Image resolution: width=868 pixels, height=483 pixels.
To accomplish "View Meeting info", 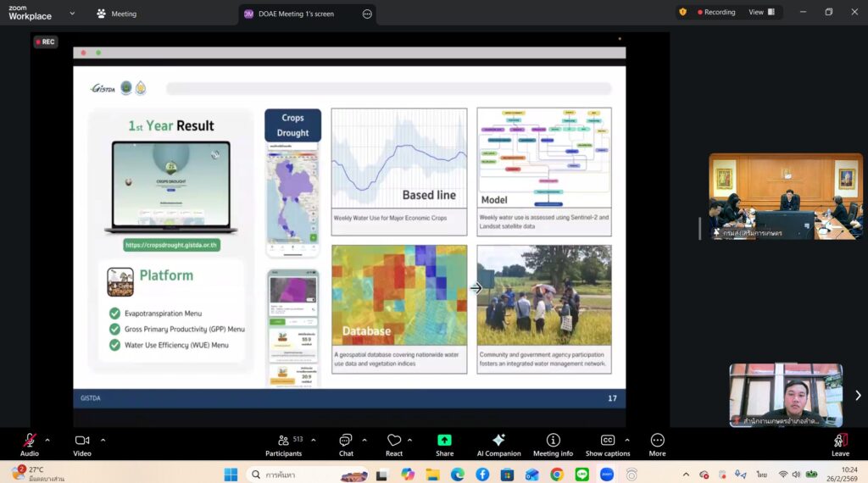I will pos(553,441).
